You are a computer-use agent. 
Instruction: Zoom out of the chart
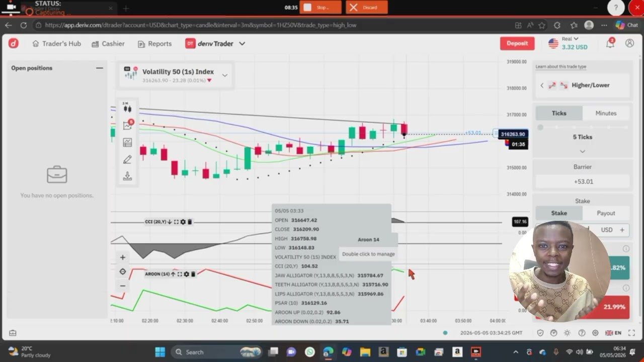[x=123, y=286]
